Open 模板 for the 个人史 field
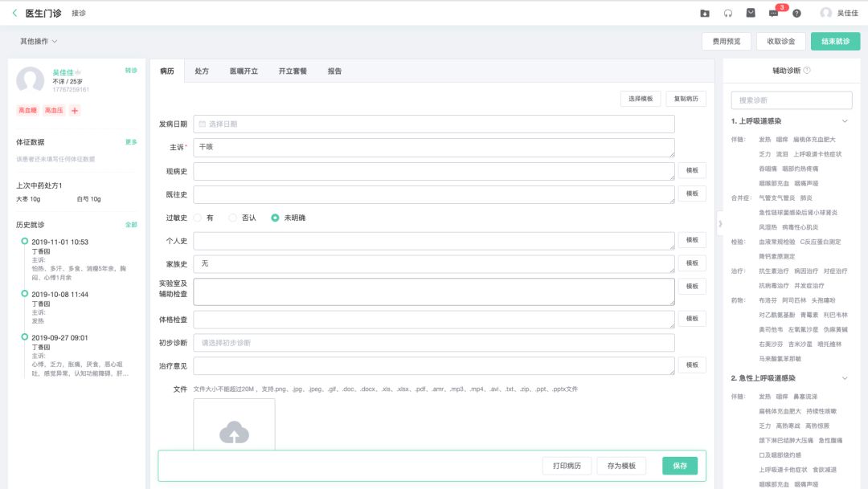Screen dimensions: 868x489 tap(692, 240)
